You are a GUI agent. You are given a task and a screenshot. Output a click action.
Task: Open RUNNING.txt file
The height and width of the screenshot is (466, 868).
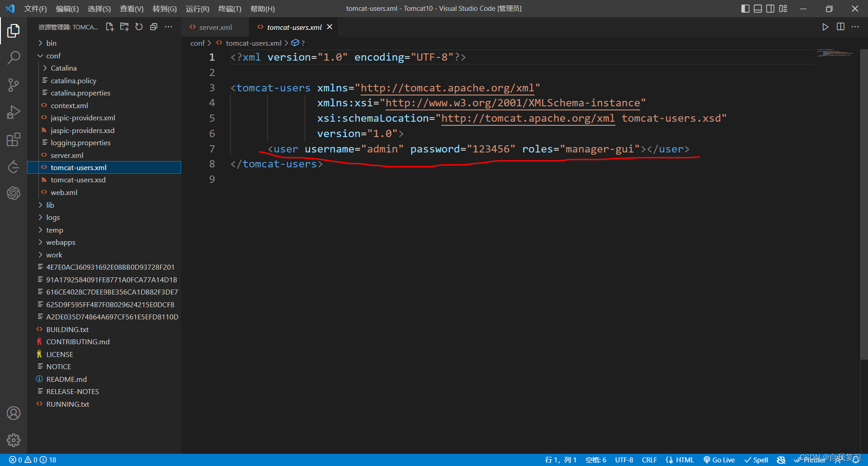tap(104, 404)
